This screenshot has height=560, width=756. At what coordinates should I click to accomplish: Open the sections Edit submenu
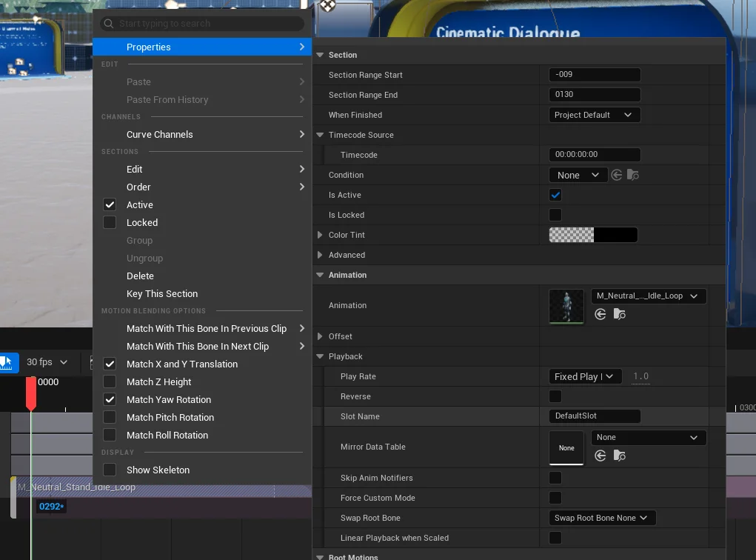point(202,170)
